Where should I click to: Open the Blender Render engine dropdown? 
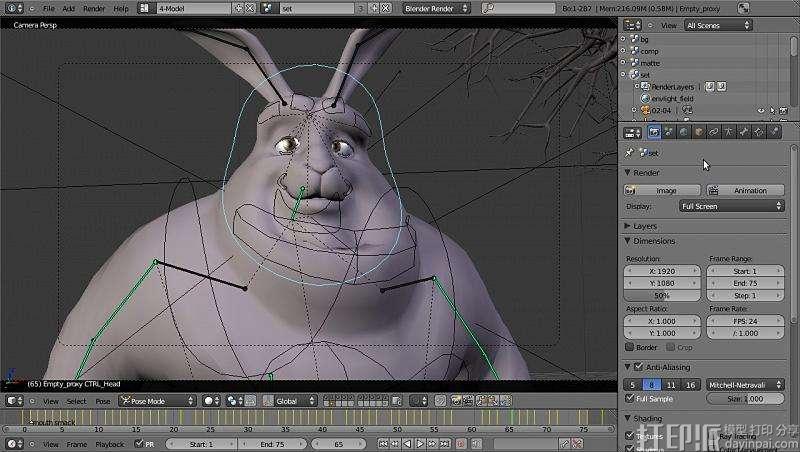435,9
